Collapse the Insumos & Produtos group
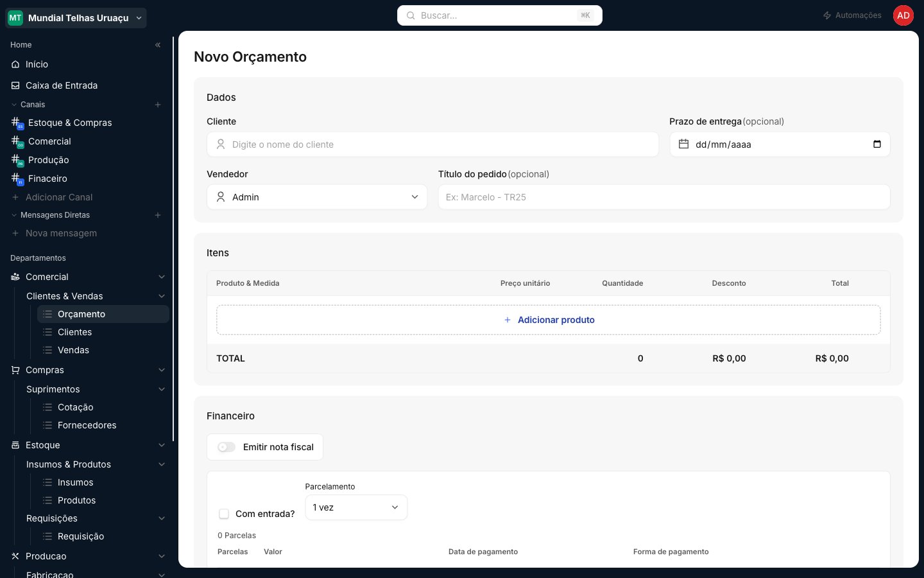This screenshot has height=578, width=924. (x=162, y=464)
